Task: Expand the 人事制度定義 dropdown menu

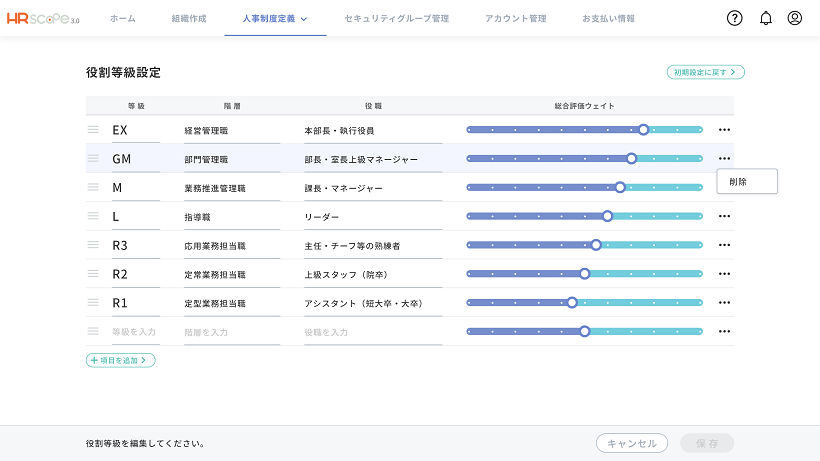Action: tap(275, 18)
